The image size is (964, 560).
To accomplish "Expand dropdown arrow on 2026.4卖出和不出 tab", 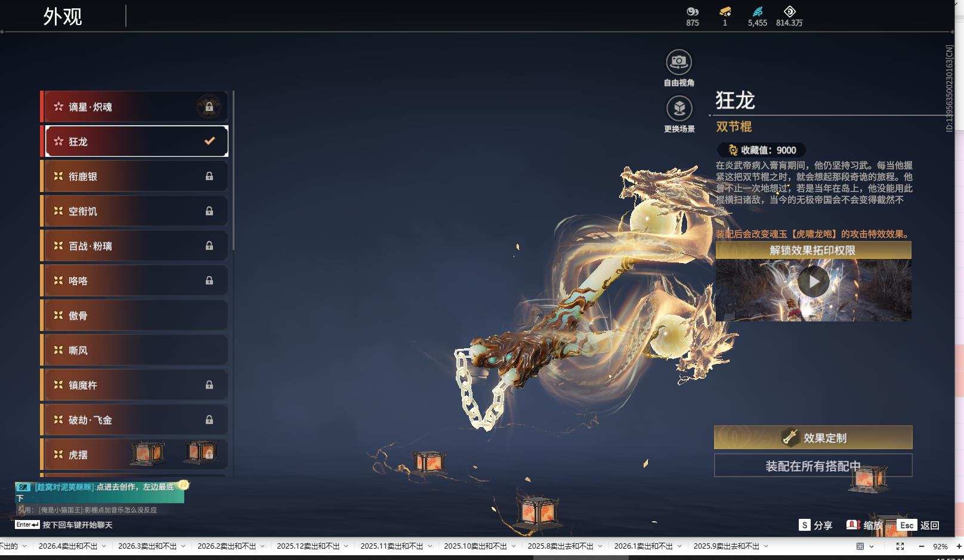I will [104, 546].
